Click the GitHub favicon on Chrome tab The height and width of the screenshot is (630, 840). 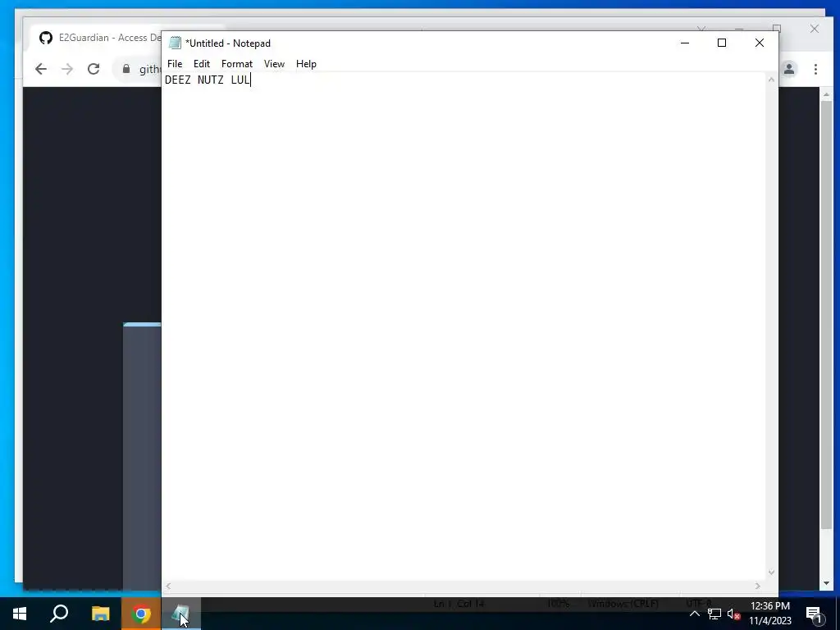[x=46, y=38]
